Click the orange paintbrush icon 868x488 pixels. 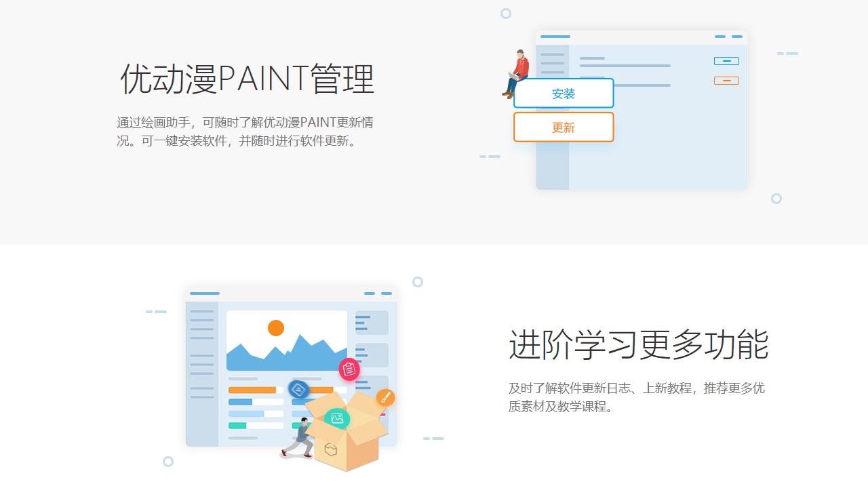pos(385,398)
